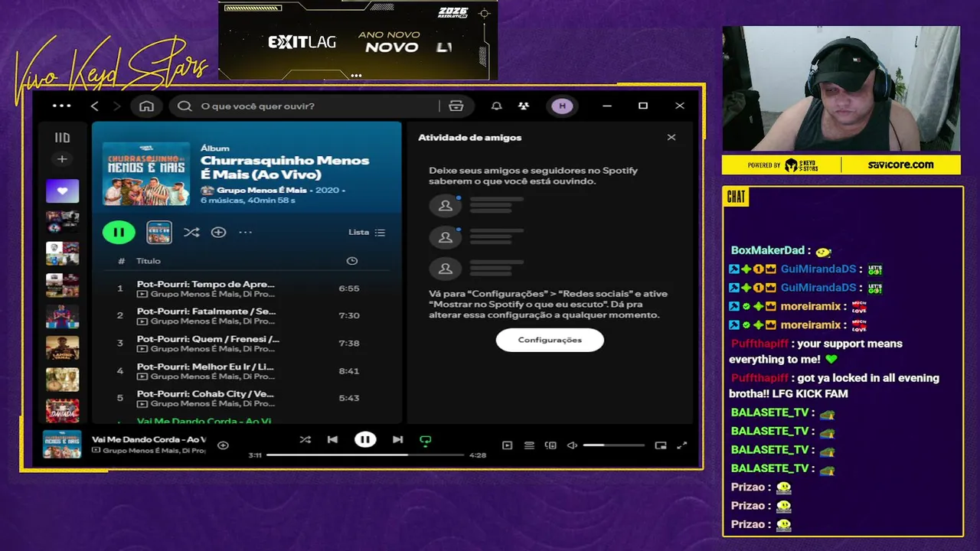Click the duration clock column header

(x=352, y=261)
